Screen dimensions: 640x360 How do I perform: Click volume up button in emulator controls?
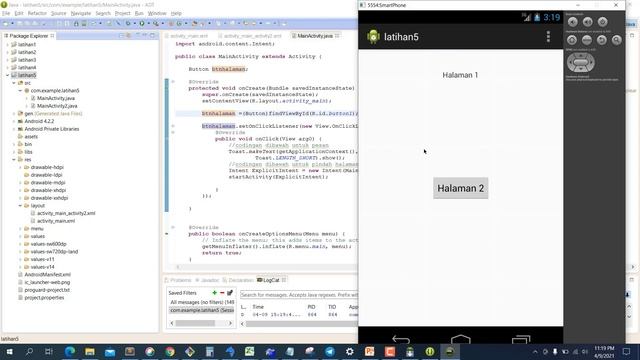pyautogui.click(x=588, y=22)
